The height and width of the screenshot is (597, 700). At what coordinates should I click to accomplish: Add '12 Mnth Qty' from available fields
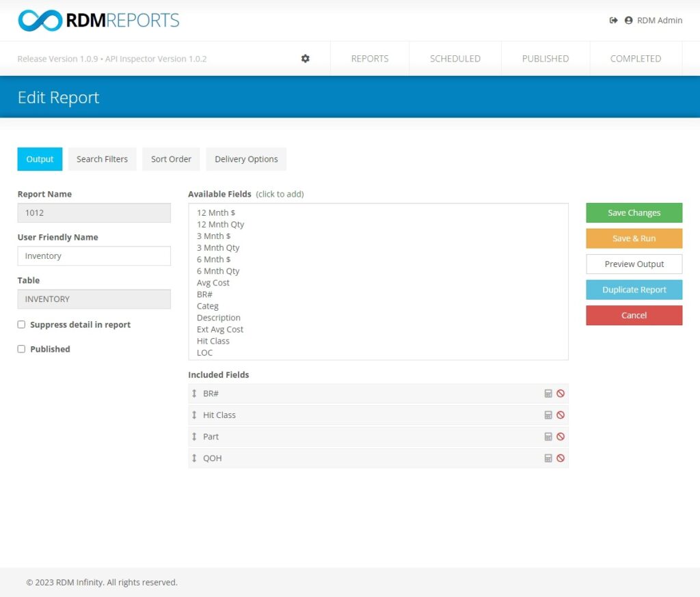point(221,225)
